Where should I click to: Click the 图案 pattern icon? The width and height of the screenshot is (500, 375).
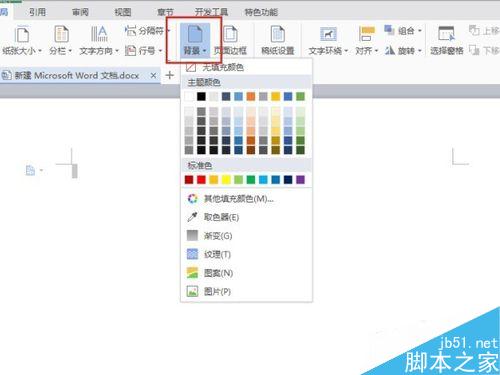[192, 273]
